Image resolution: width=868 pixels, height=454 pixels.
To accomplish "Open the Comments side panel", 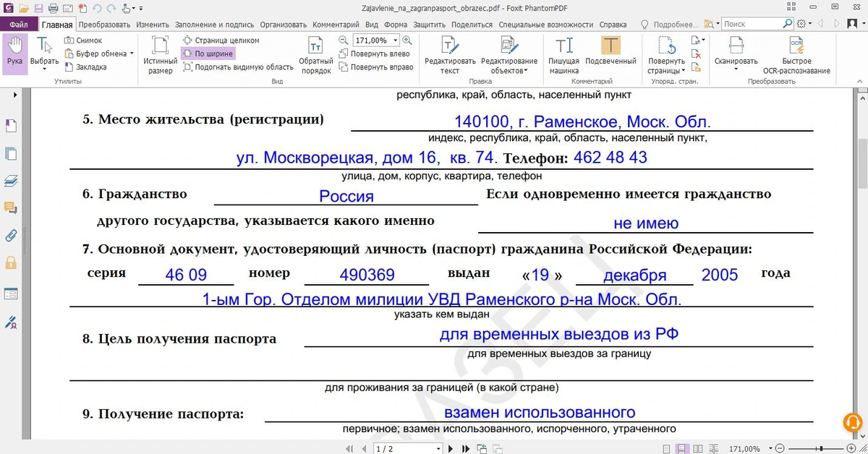I will tap(10, 208).
